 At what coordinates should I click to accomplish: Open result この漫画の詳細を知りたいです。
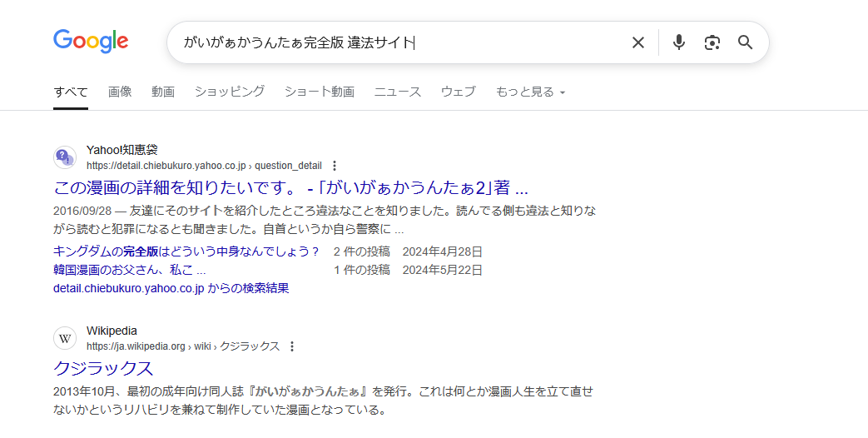tap(290, 187)
